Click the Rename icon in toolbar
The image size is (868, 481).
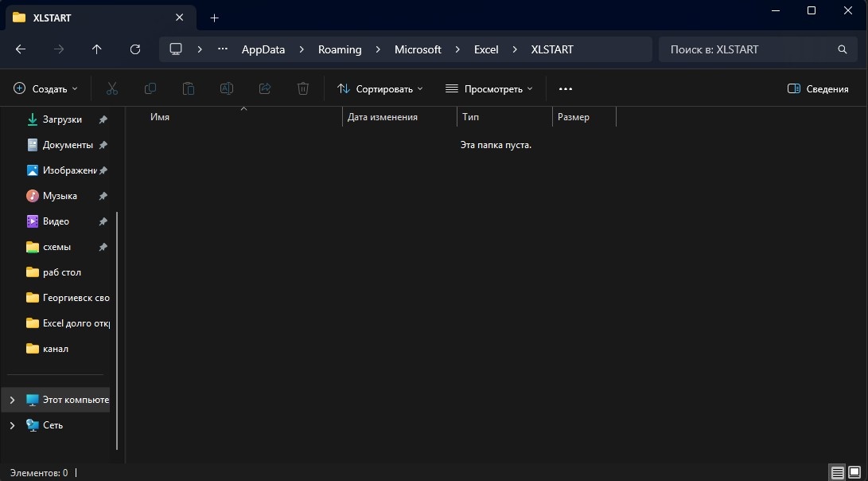tap(227, 88)
